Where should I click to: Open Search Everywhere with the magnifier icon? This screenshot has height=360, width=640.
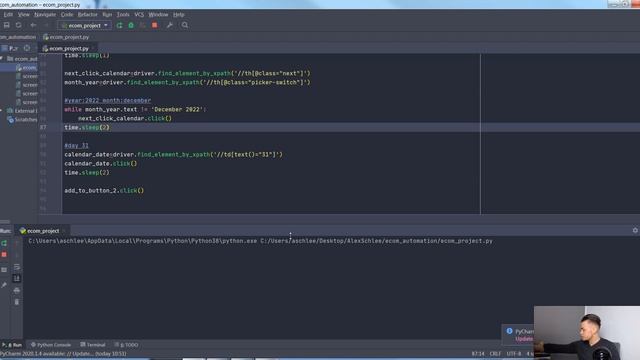coord(184,25)
